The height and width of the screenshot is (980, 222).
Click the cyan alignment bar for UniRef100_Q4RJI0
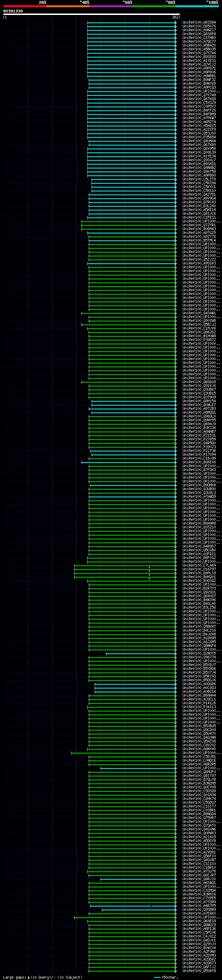(x=138, y=879)
